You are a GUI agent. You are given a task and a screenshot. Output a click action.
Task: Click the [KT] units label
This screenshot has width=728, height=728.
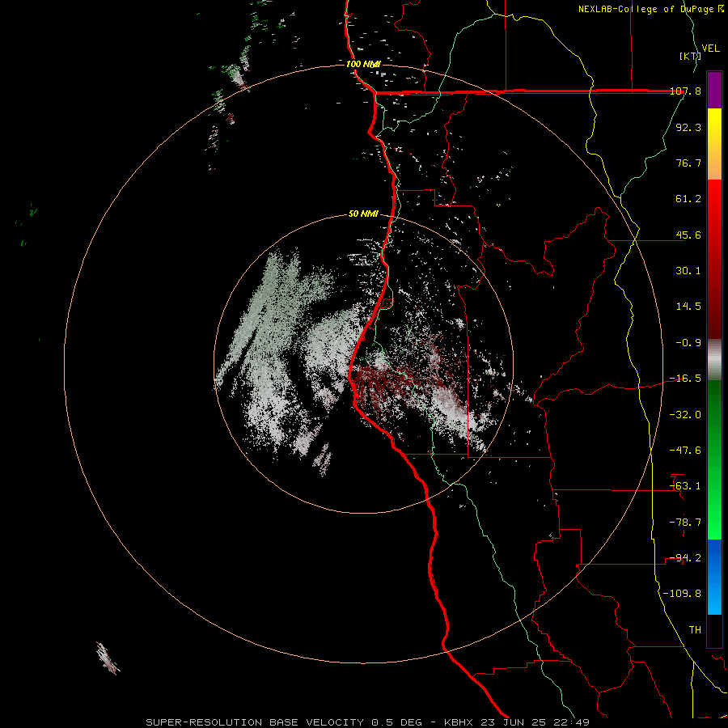point(690,56)
